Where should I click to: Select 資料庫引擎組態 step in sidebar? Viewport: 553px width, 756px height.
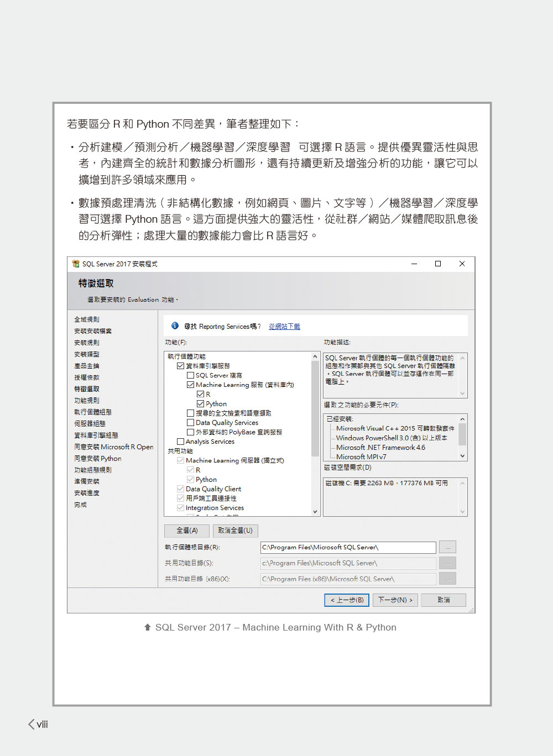pos(96,435)
